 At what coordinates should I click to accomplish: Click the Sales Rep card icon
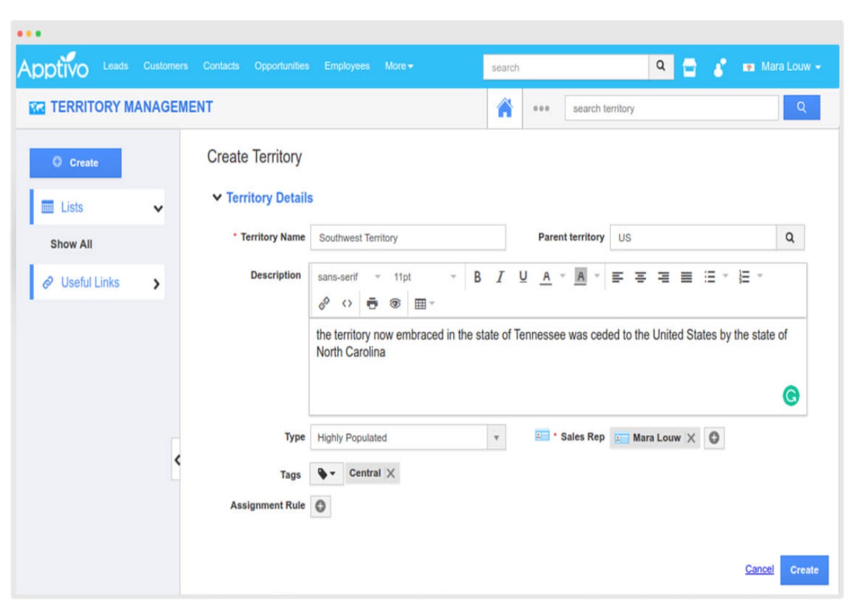(542, 436)
